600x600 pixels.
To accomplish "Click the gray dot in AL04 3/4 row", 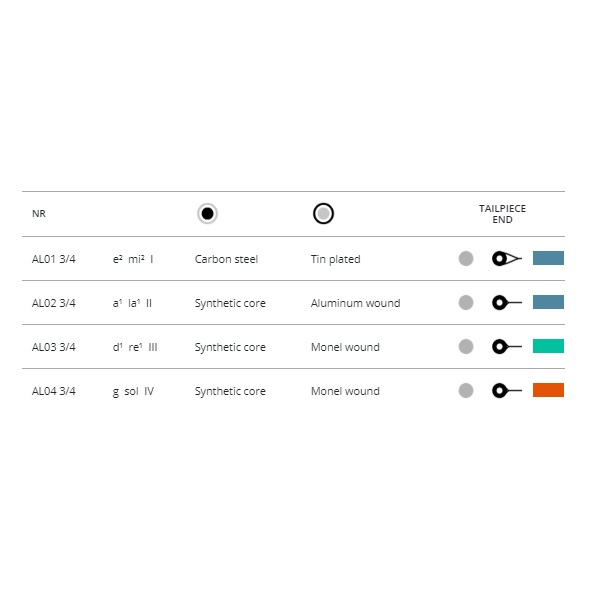I will click(466, 390).
